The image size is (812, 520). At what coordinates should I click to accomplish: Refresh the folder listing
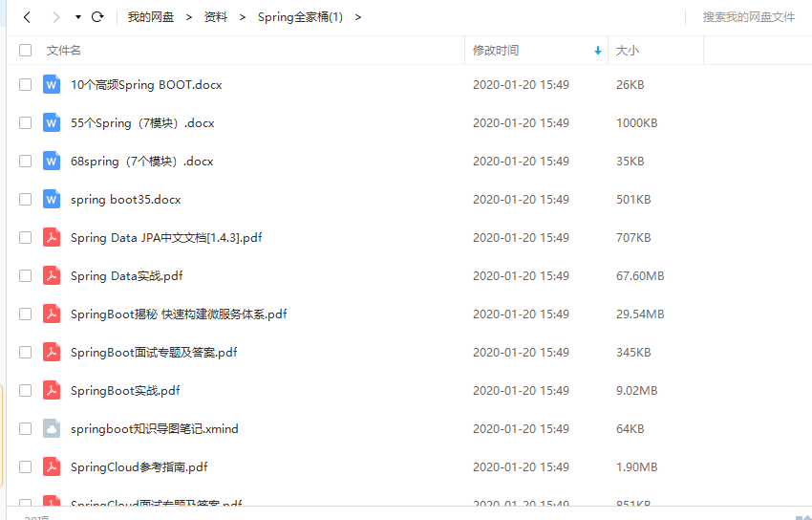97,17
